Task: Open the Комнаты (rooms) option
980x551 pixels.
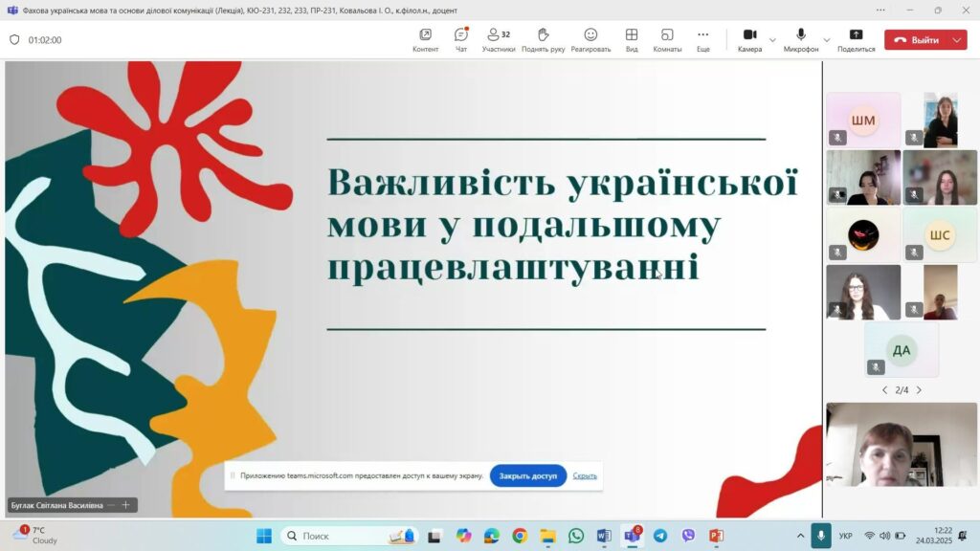Action: 667,39
